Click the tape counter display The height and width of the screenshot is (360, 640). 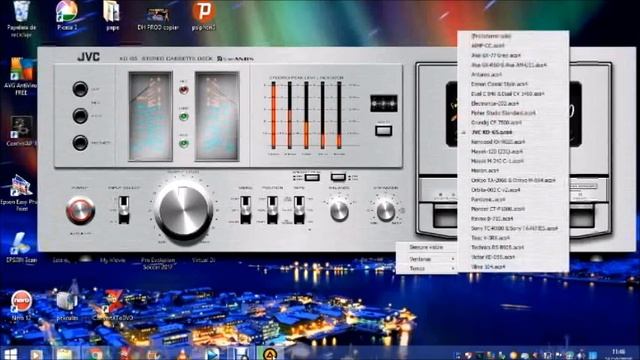[x=384, y=103]
